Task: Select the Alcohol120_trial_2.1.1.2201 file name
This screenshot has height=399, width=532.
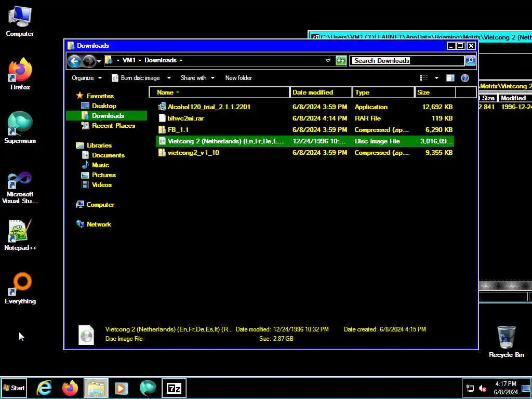Action: coord(209,107)
